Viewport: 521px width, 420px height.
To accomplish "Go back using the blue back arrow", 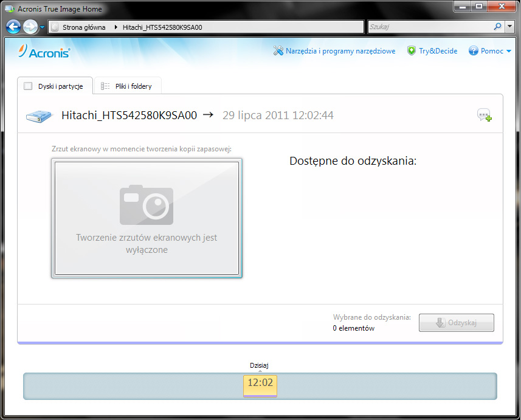I will click(13, 27).
